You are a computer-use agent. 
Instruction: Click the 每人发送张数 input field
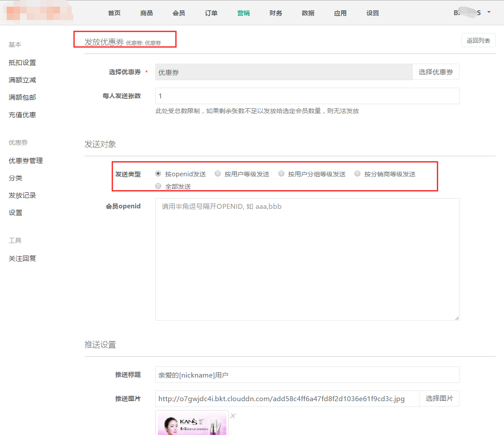[307, 96]
